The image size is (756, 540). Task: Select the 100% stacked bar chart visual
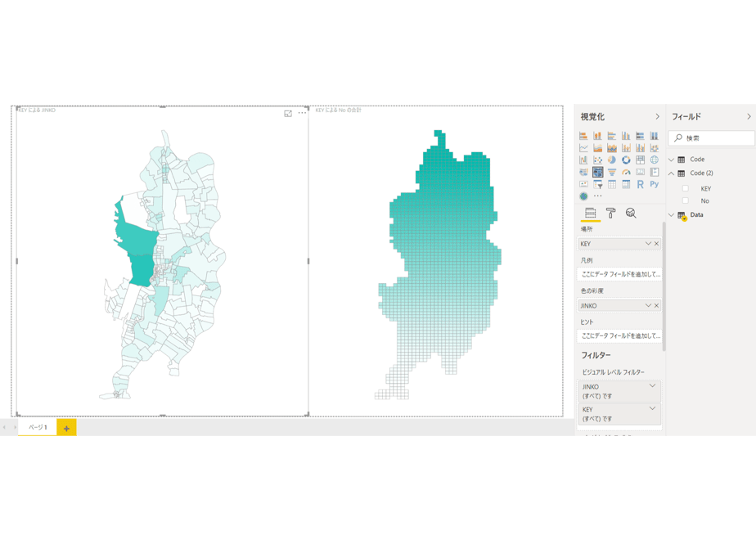point(641,136)
